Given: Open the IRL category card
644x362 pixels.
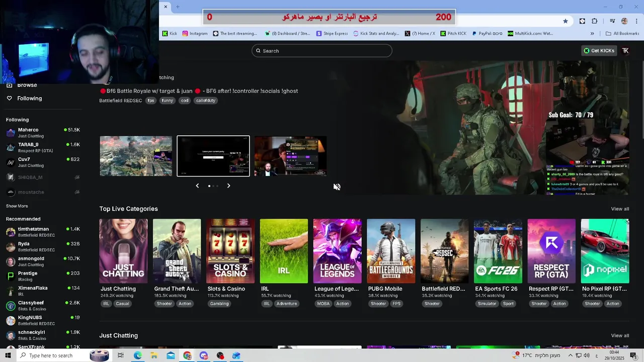Looking at the screenshot, I should [x=284, y=251].
